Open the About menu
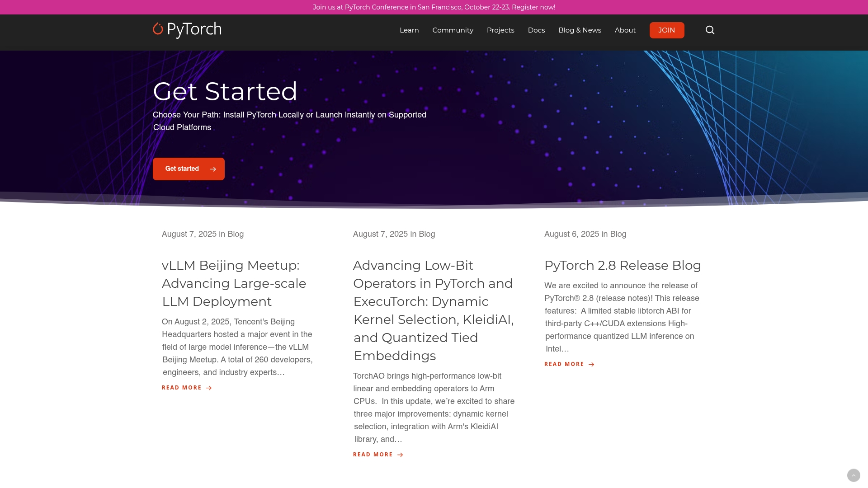Viewport: 868px width, 488px height. point(625,30)
